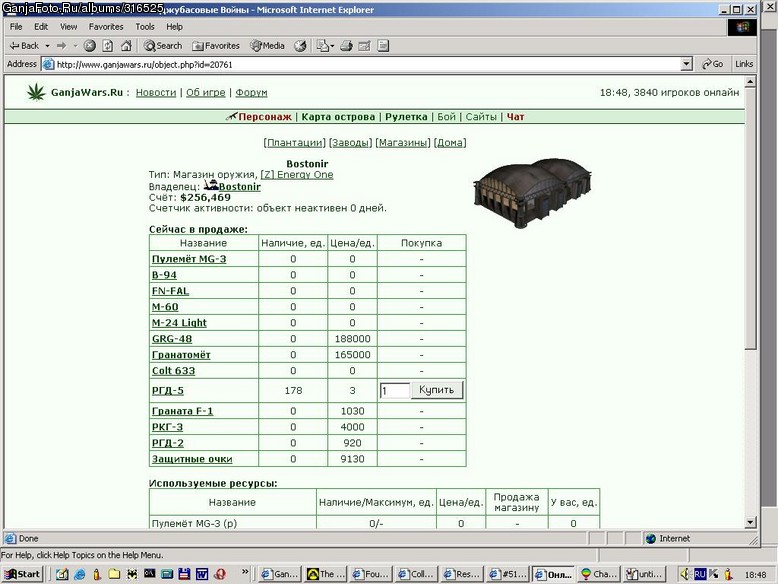Buy РГД-5 with Купить button
778x584 pixels.
pyautogui.click(x=437, y=390)
